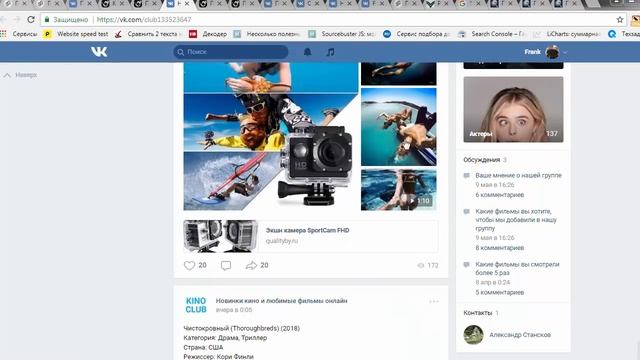This screenshot has height=360, width=640.
Task: Open large action camera collage photo
Action: [271, 136]
